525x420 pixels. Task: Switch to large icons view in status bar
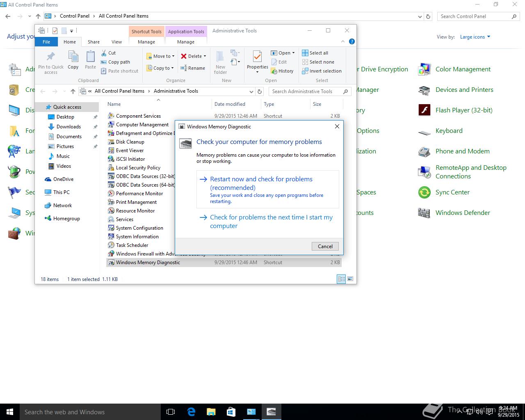350,279
